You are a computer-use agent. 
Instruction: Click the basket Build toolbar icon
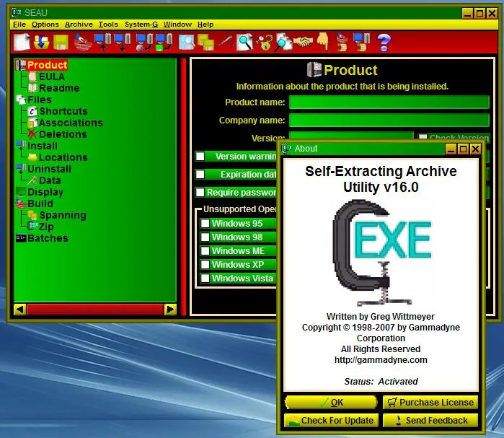82,42
